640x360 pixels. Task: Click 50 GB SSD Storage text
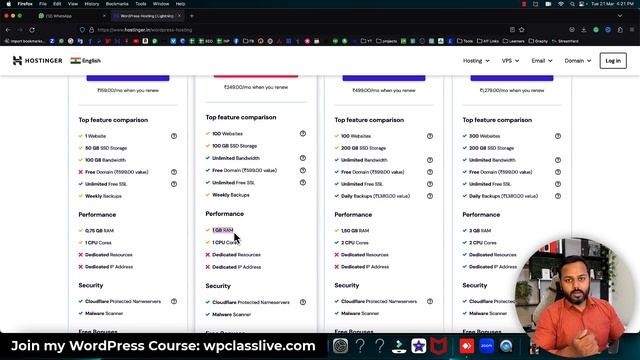click(106, 148)
